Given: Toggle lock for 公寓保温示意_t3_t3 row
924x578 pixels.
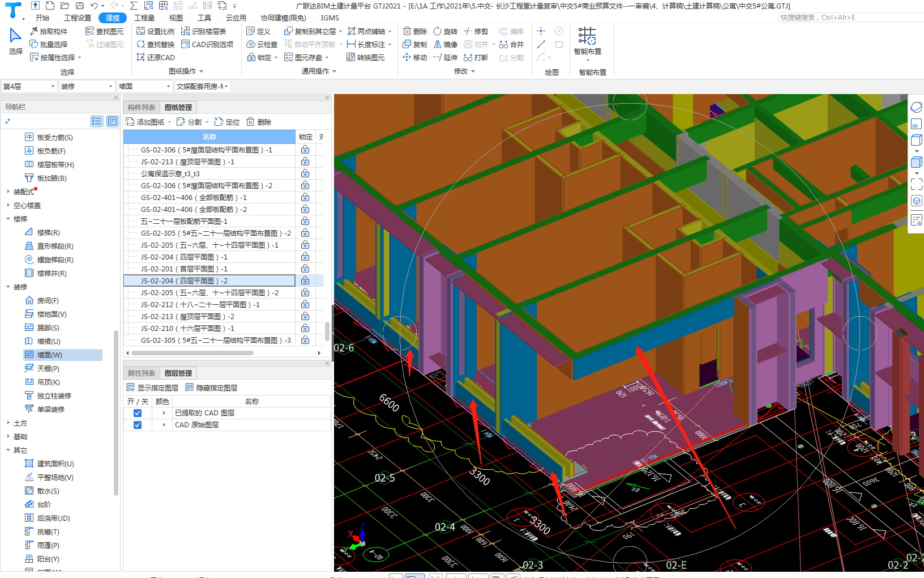Looking at the screenshot, I should (305, 173).
